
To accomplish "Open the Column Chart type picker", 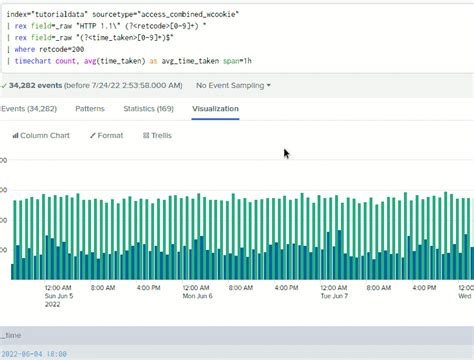I will click(41, 135).
